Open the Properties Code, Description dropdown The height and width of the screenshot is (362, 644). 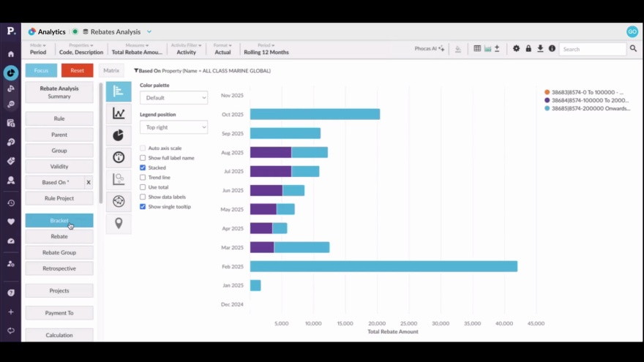[x=81, y=49]
